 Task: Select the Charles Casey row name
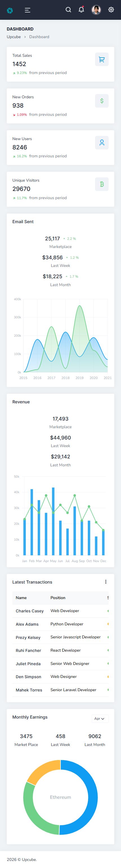click(30, 611)
